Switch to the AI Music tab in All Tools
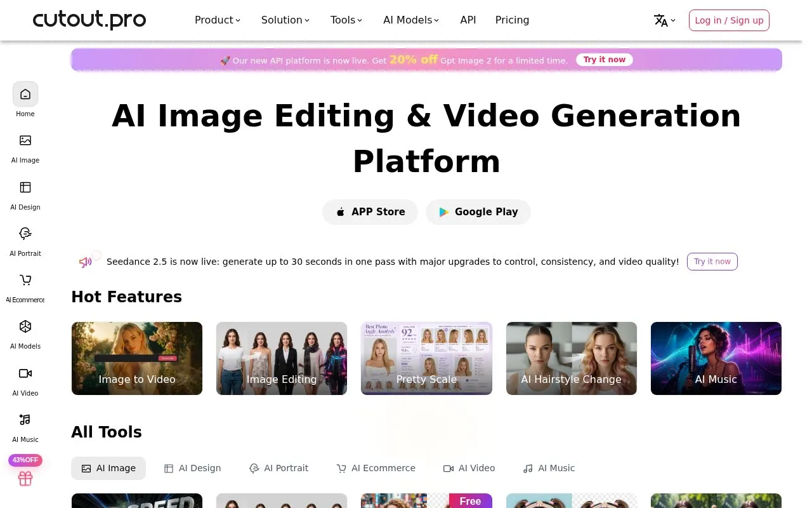Image resolution: width=812 pixels, height=508 pixels. [x=549, y=469]
